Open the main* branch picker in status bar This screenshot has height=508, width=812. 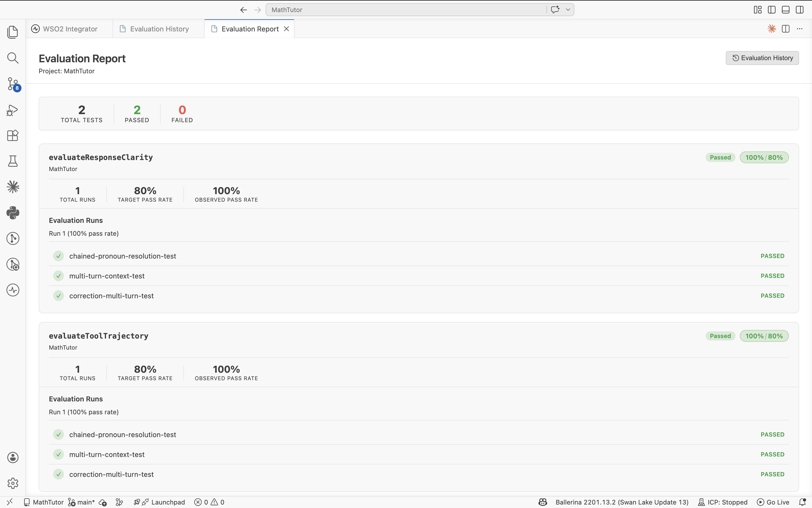(82, 502)
